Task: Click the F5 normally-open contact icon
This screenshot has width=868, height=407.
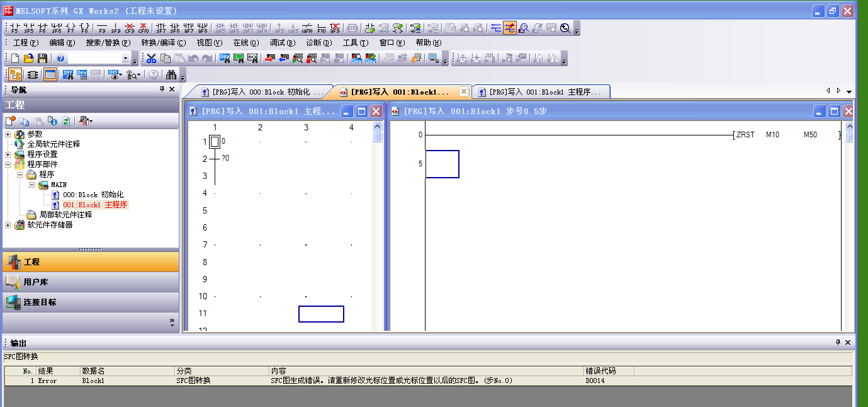Action: [14, 28]
